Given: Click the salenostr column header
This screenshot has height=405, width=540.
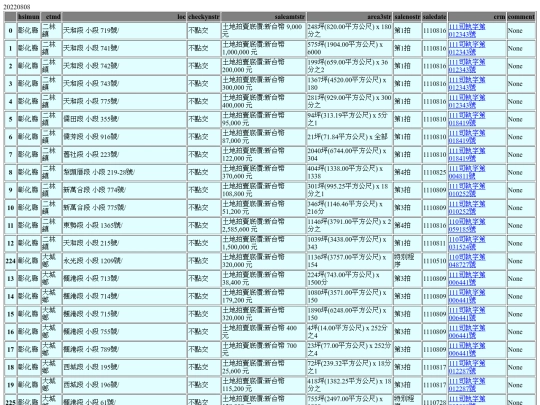Looking at the screenshot, I should (x=407, y=17).
